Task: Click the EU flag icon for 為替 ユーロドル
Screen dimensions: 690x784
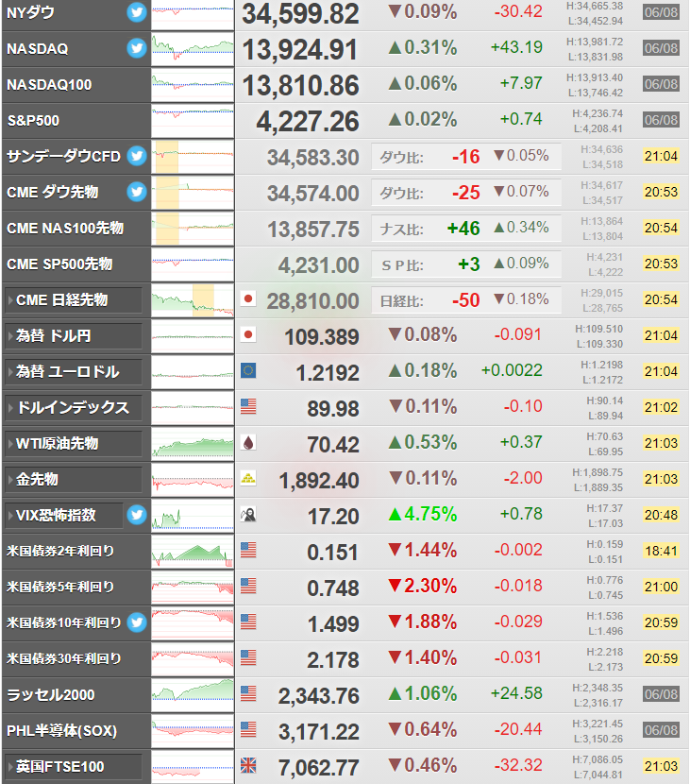Action: [248, 370]
